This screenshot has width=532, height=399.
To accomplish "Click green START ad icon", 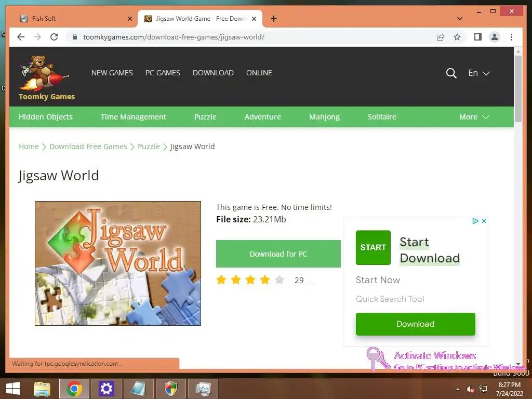I will point(373,247).
